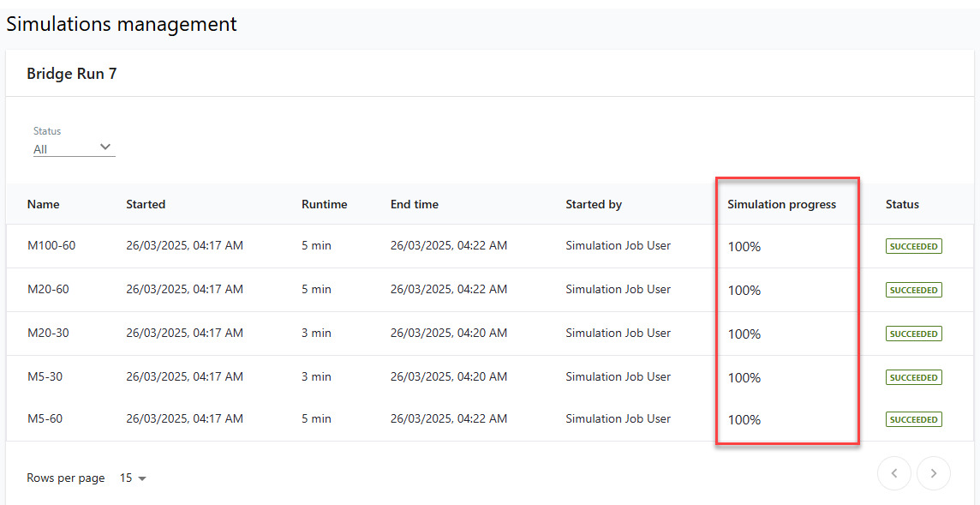Click the Bridge Run 7 heading
The width and height of the screenshot is (980, 505).
72,74
